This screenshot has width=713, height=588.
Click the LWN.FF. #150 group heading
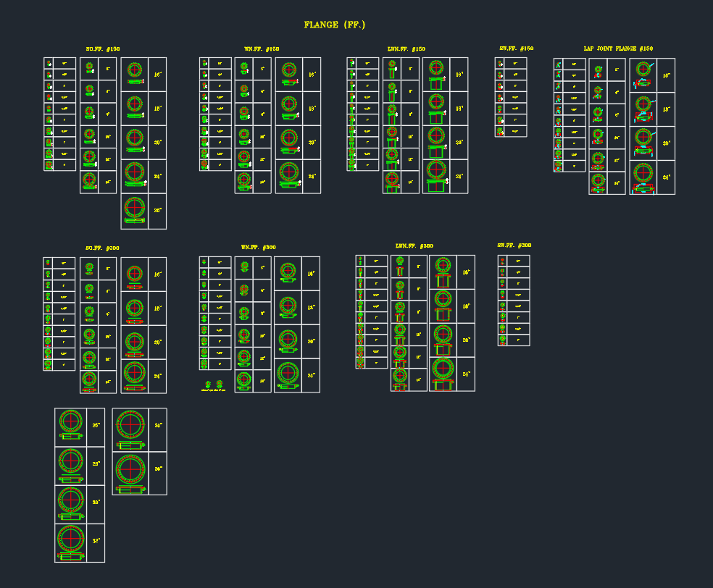[x=406, y=49]
